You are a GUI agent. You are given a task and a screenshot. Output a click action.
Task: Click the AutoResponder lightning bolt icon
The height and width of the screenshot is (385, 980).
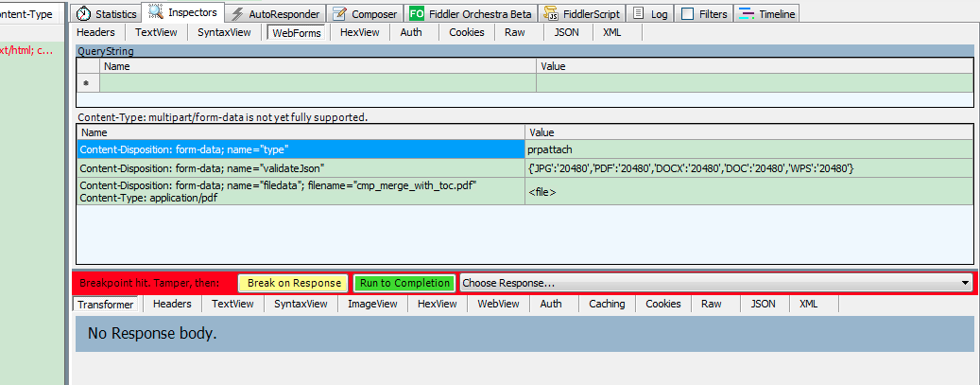(238, 14)
